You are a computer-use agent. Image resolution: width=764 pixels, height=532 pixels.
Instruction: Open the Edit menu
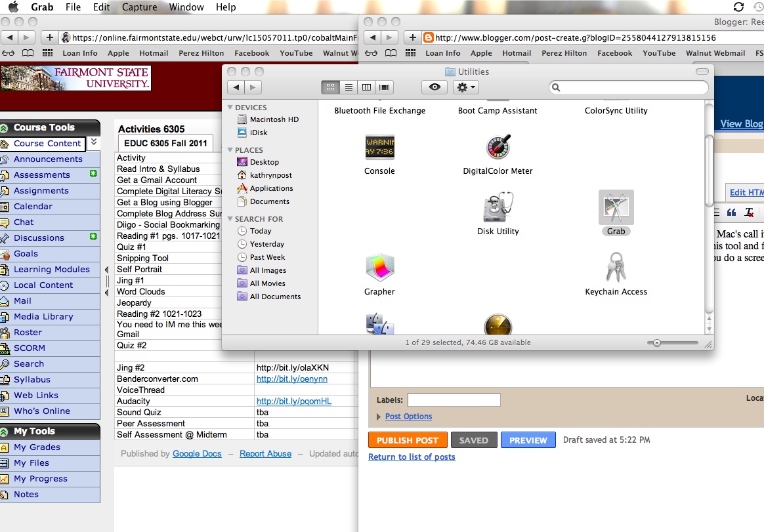pyautogui.click(x=101, y=7)
